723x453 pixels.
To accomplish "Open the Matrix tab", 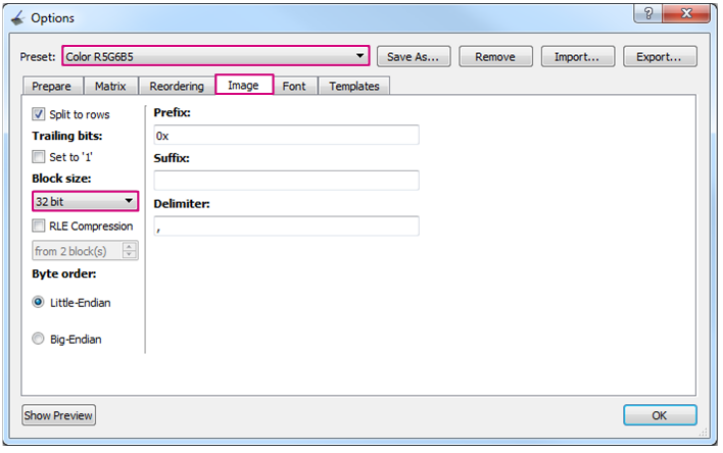I will click(110, 87).
